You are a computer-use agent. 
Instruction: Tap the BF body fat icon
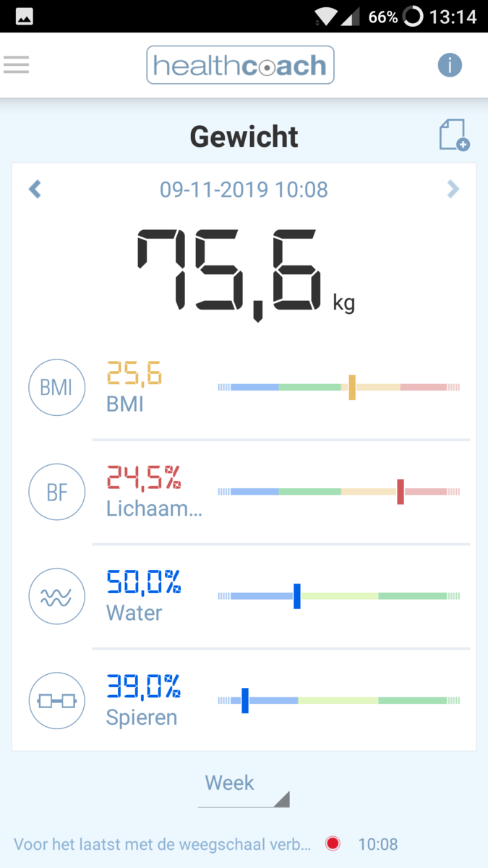[56, 492]
